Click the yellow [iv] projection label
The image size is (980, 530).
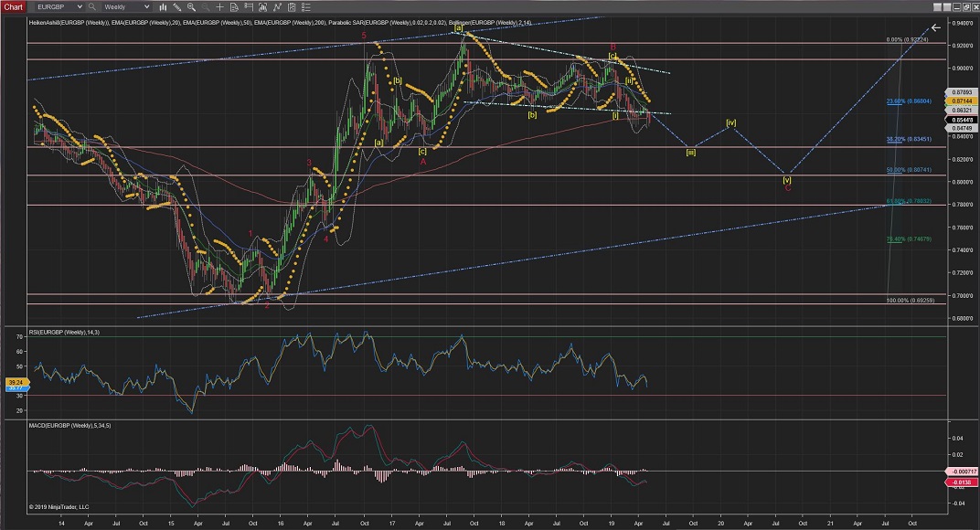731,123
